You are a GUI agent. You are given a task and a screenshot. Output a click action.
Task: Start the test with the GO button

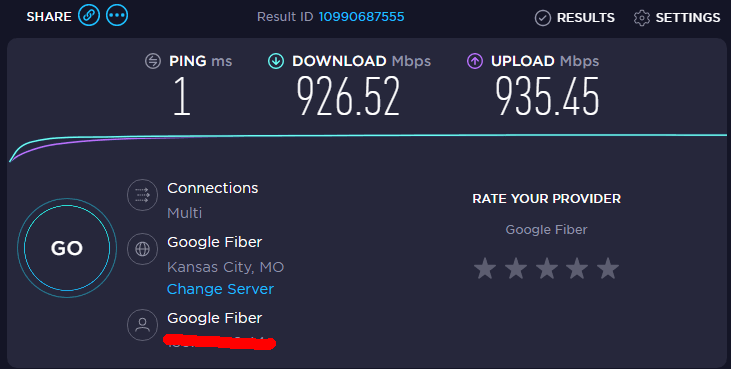click(67, 248)
